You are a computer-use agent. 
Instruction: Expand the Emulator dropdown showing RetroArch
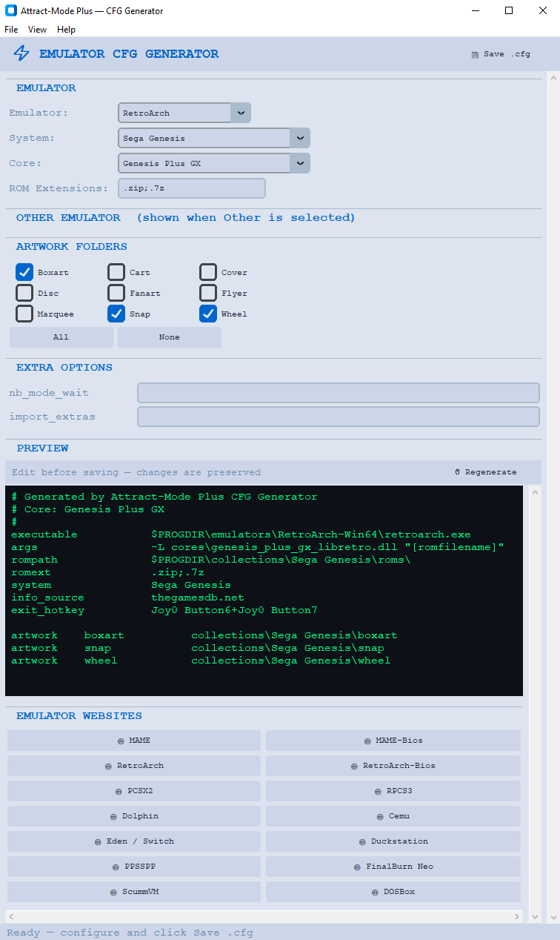(184, 113)
